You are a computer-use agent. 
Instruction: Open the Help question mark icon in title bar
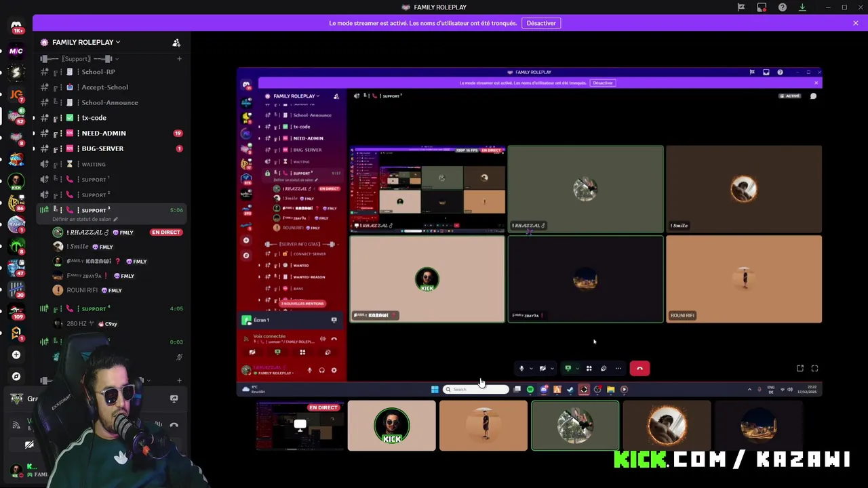pyautogui.click(x=783, y=7)
